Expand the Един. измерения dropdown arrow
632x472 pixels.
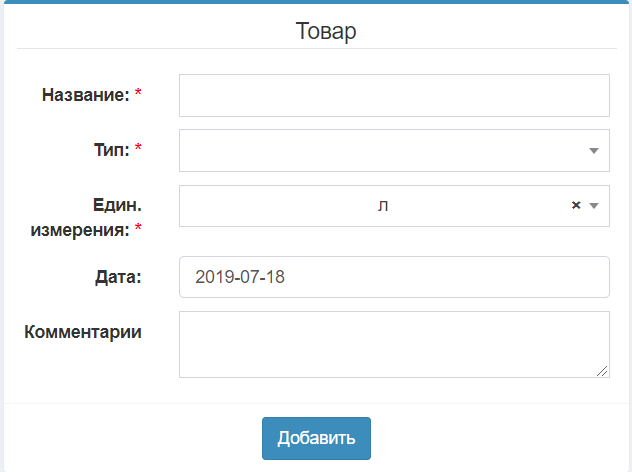(x=593, y=206)
